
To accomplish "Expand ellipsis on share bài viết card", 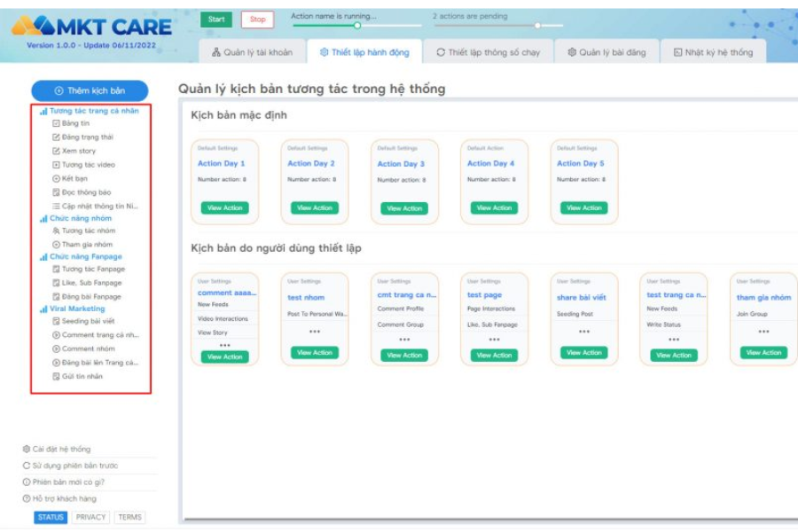I will click(583, 332).
